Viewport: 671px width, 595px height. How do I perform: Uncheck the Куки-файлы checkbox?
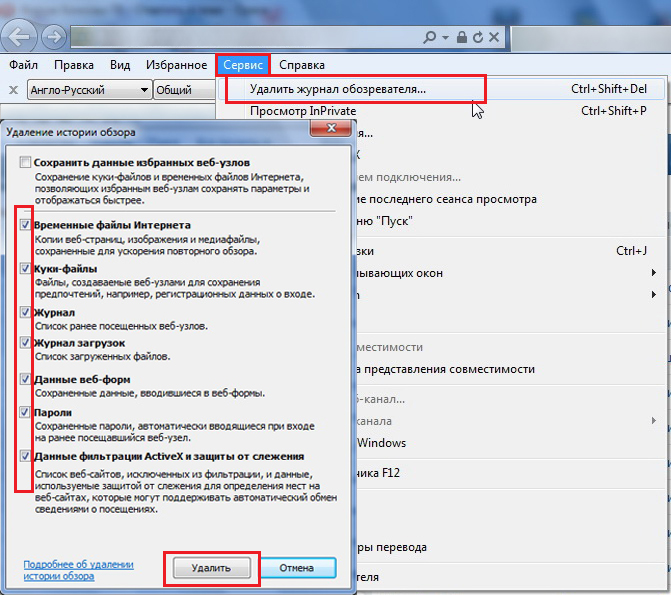point(25,268)
